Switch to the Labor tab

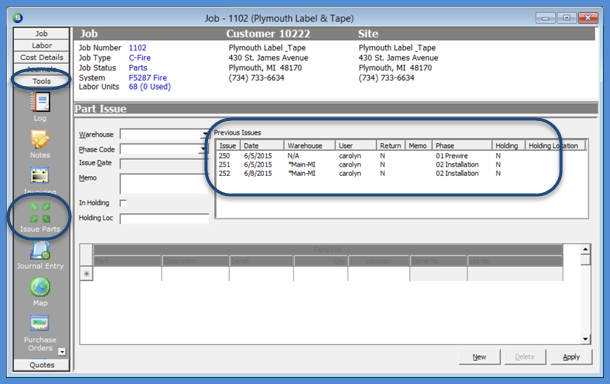click(42, 46)
